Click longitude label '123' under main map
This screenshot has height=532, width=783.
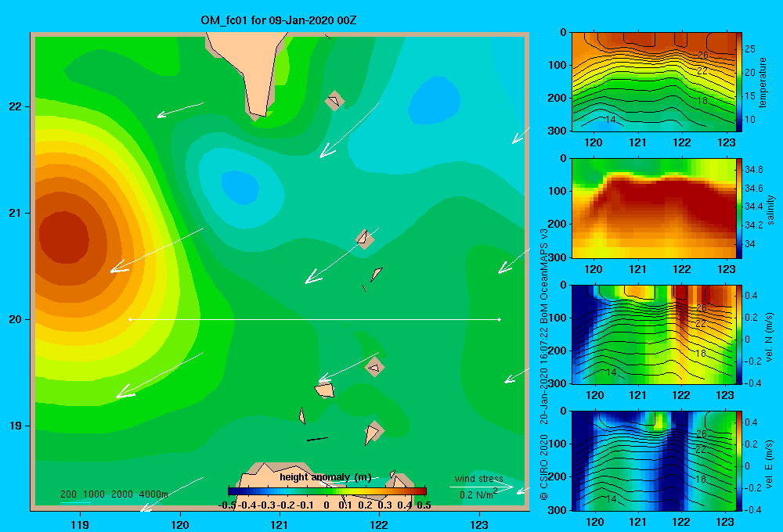point(479,525)
